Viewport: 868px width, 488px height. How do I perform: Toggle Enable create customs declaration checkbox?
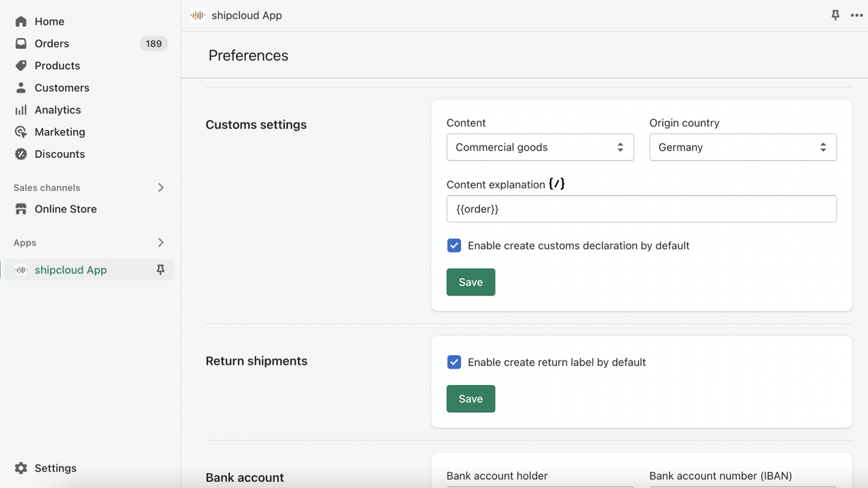click(x=454, y=245)
